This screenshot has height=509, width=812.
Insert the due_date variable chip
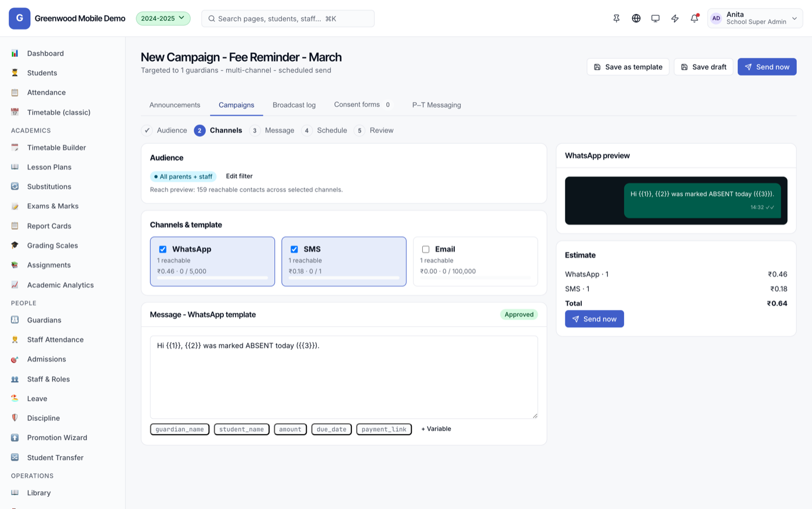tap(332, 429)
